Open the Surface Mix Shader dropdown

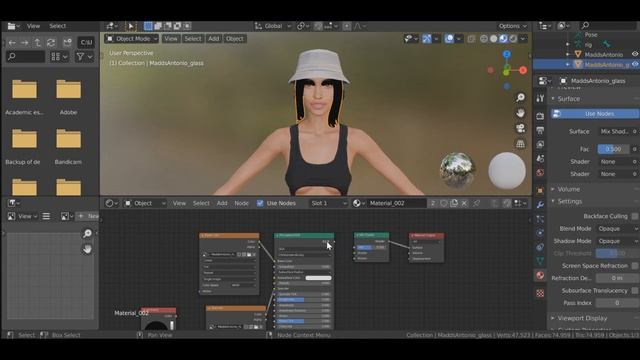(x=615, y=131)
